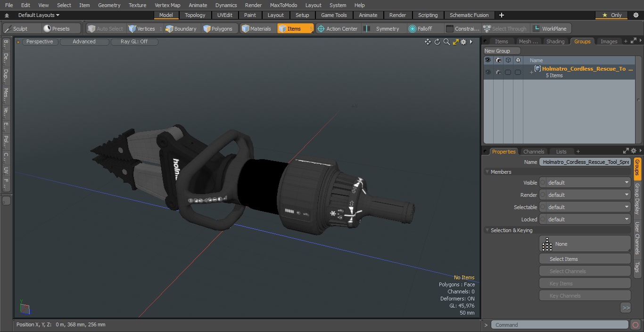The height and width of the screenshot is (332, 644).
Task: Toggle Select Through mode
Action: coord(505,29)
